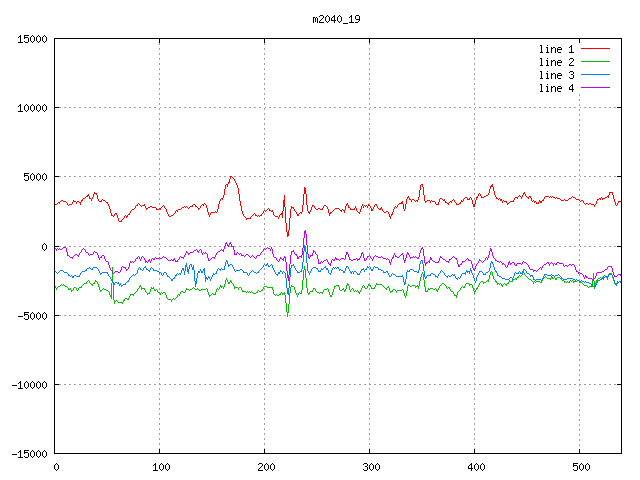Click the 400 x-axis tick label
The height and width of the screenshot is (480, 640).
(x=475, y=467)
